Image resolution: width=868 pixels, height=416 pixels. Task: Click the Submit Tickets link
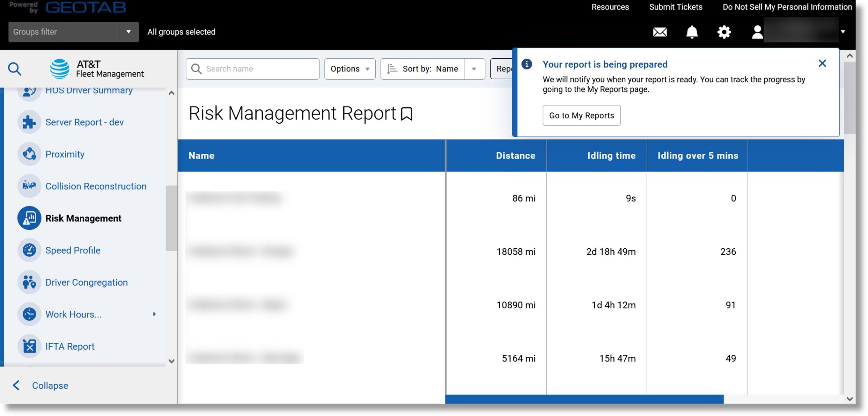[x=675, y=7]
